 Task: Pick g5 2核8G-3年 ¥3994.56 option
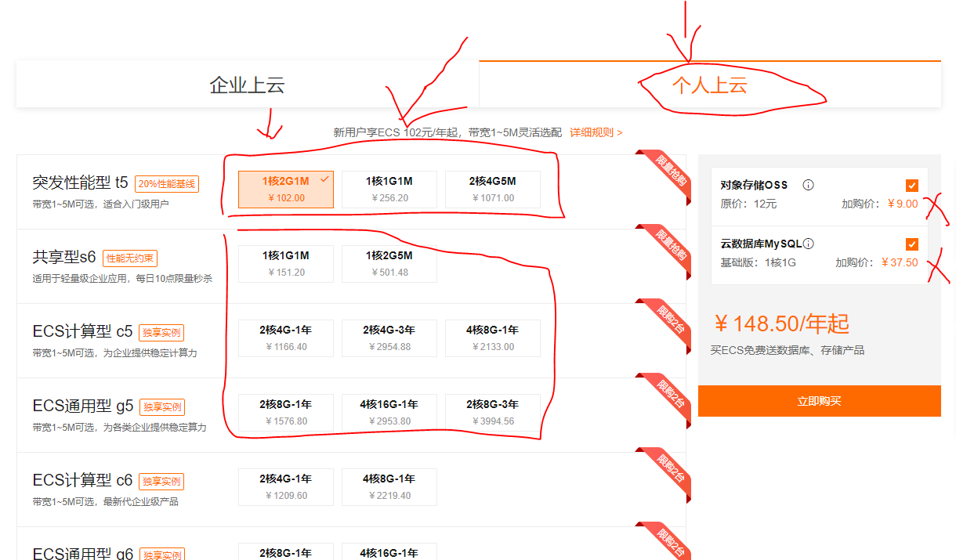pyautogui.click(x=493, y=413)
